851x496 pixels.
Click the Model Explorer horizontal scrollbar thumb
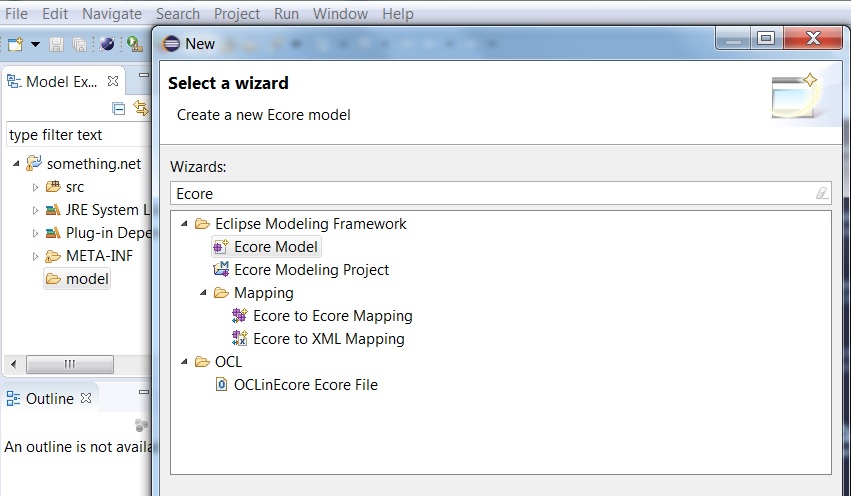pyautogui.click(x=70, y=364)
